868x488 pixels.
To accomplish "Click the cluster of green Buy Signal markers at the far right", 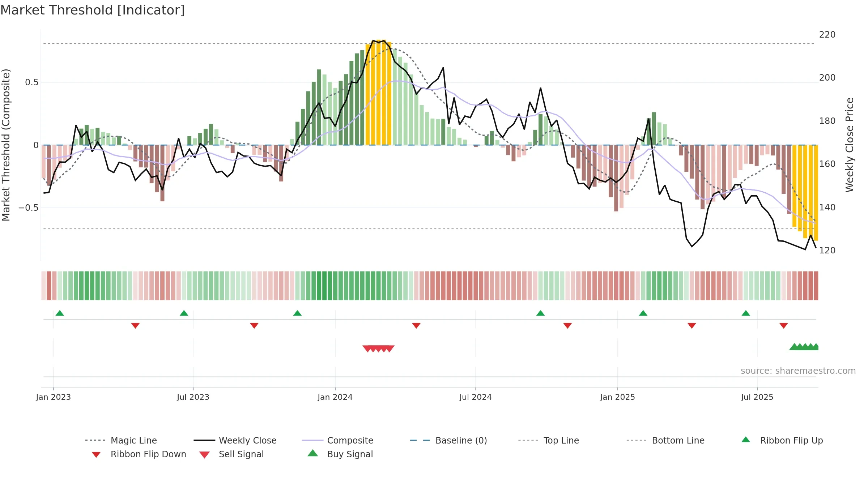I will pyautogui.click(x=804, y=347).
